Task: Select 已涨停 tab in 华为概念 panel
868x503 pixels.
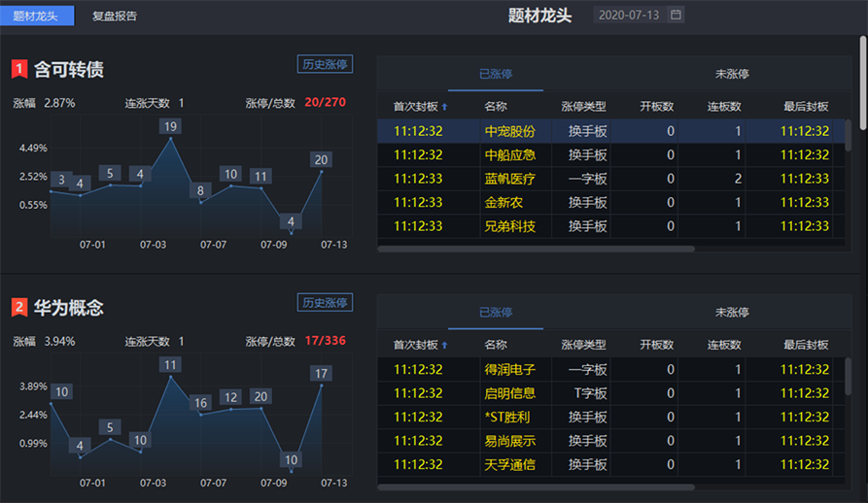Action: pos(496,313)
